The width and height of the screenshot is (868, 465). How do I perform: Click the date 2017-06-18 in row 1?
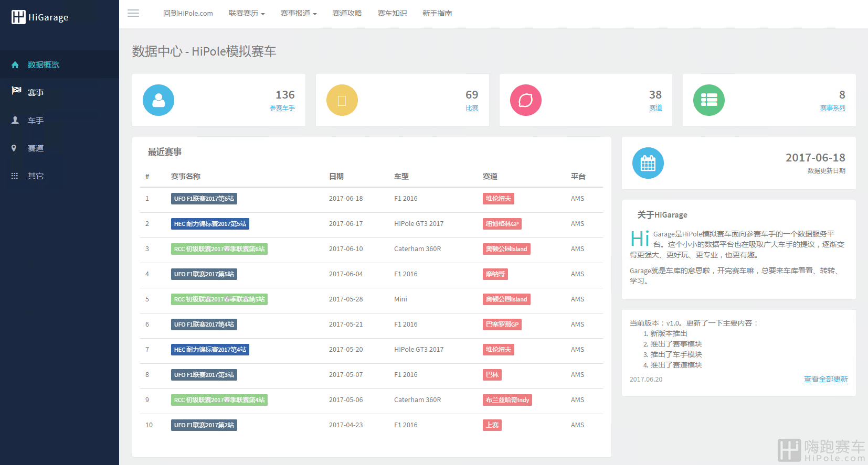click(346, 199)
